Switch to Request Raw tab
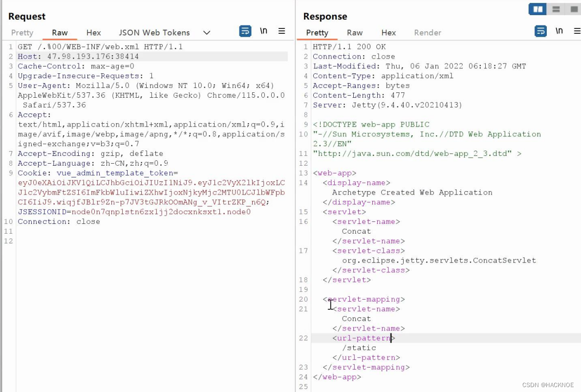This screenshot has width=581, height=392. [60, 33]
